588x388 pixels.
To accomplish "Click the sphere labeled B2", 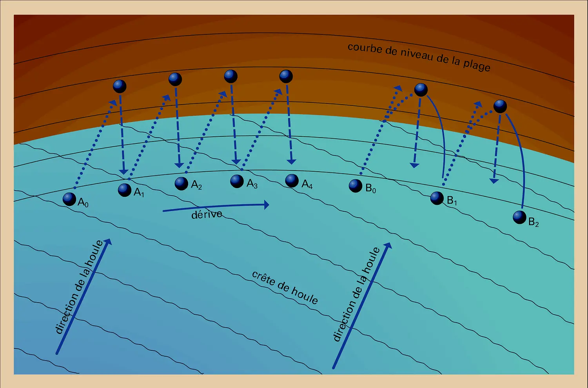I will point(519,217).
